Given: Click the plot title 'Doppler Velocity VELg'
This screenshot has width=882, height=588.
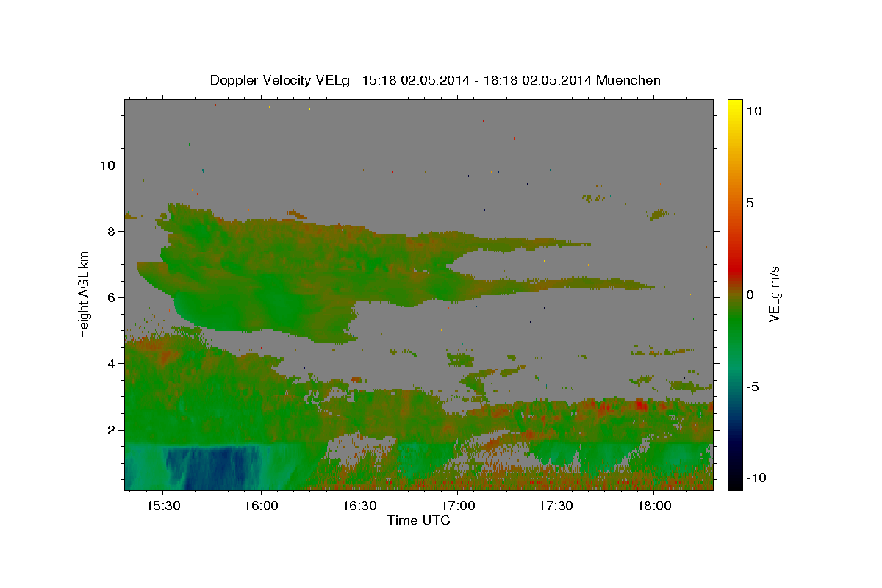Looking at the screenshot, I should 279,80.
